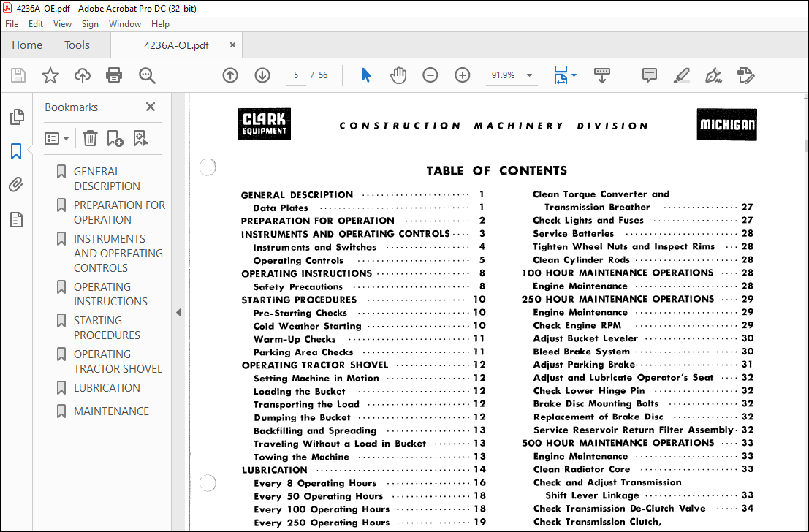Open Page Thumbnails panel icon
This screenshot has width=809, height=532.
(x=17, y=117)
